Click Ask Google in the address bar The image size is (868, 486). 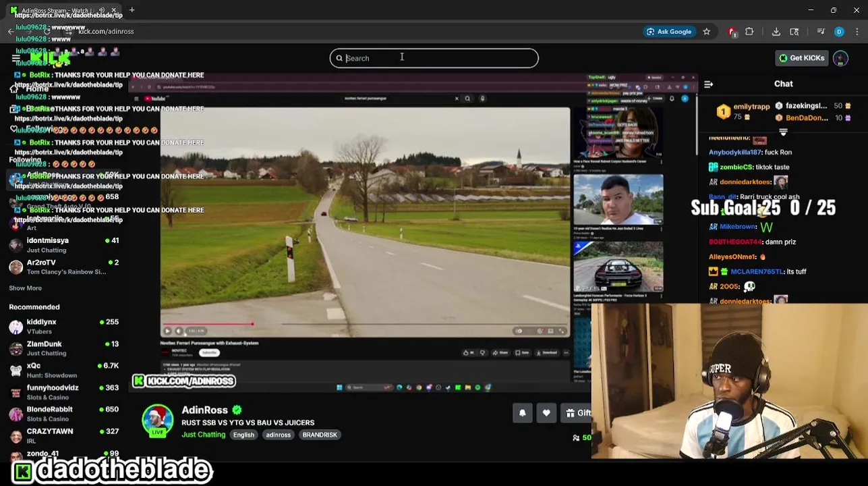(669, 31)
